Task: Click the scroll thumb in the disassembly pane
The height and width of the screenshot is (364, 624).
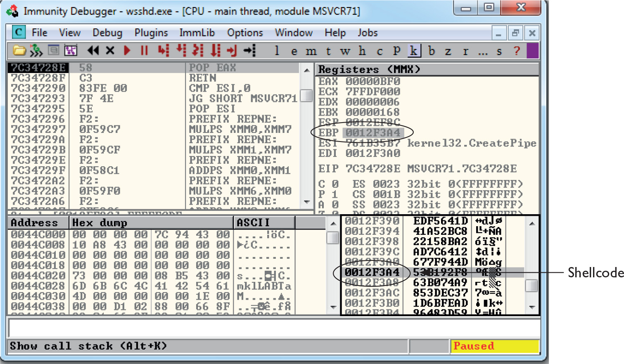Action: click(x=306, y=95)
